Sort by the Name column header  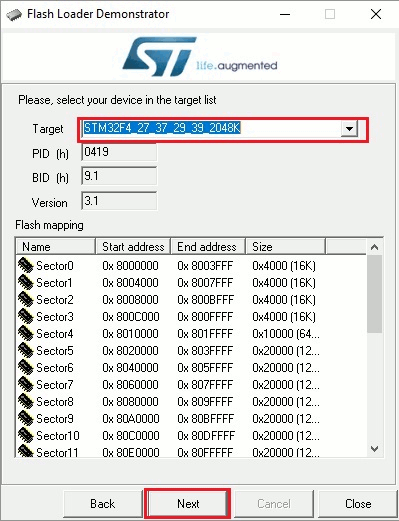(x=56, y=247)
